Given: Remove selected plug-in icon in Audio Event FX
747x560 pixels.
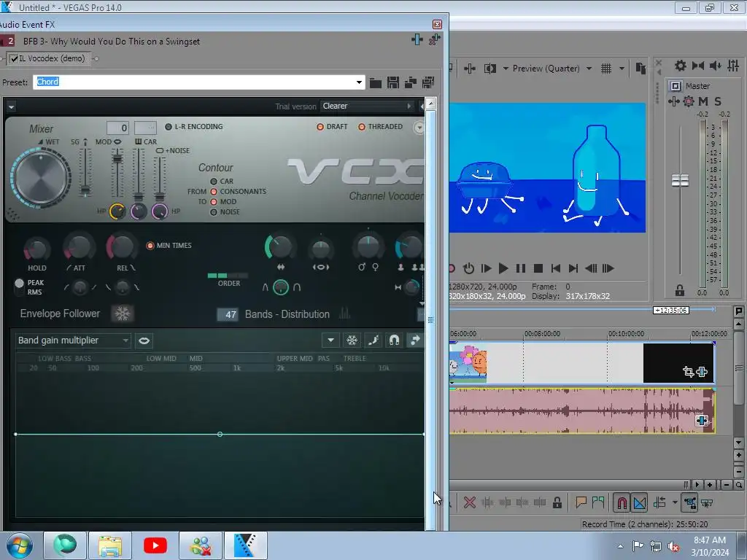Looking at the screenshot, I should [x=434, y=40].
